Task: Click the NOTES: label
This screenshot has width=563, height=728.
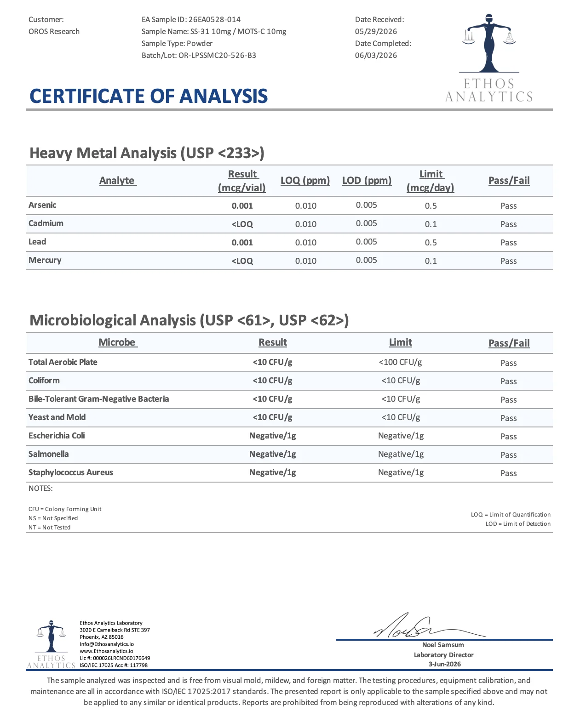Action: pos(40,488)
